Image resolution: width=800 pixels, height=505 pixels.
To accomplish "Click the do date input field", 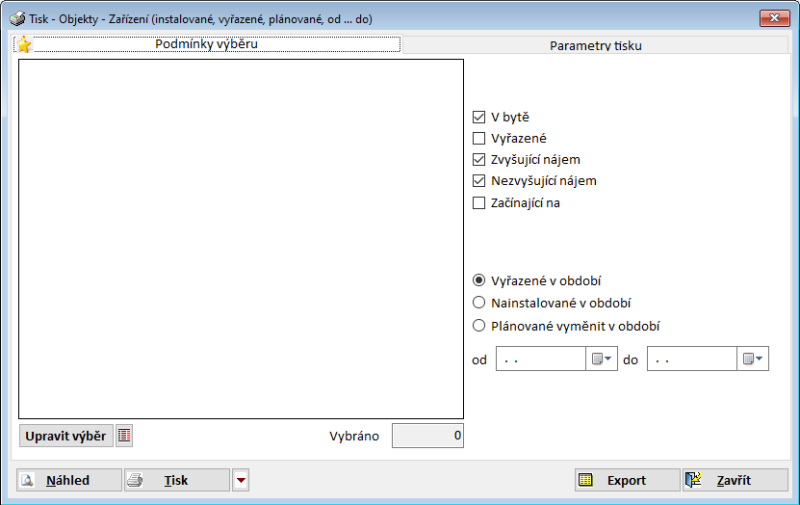I will 692,359.
